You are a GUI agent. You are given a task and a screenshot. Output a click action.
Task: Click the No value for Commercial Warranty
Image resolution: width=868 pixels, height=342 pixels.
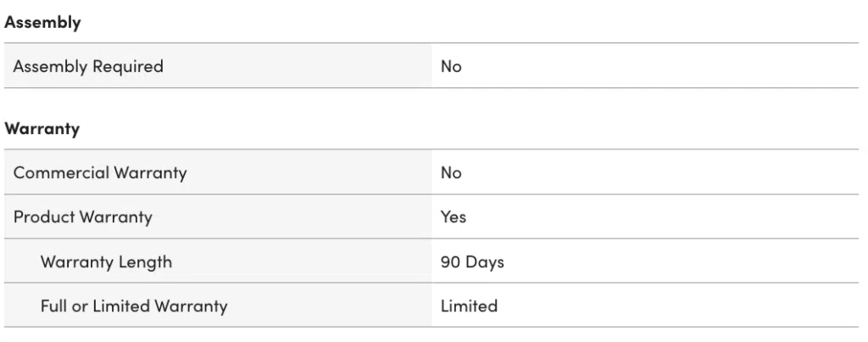pyautogui.click(x=451, y=173)
